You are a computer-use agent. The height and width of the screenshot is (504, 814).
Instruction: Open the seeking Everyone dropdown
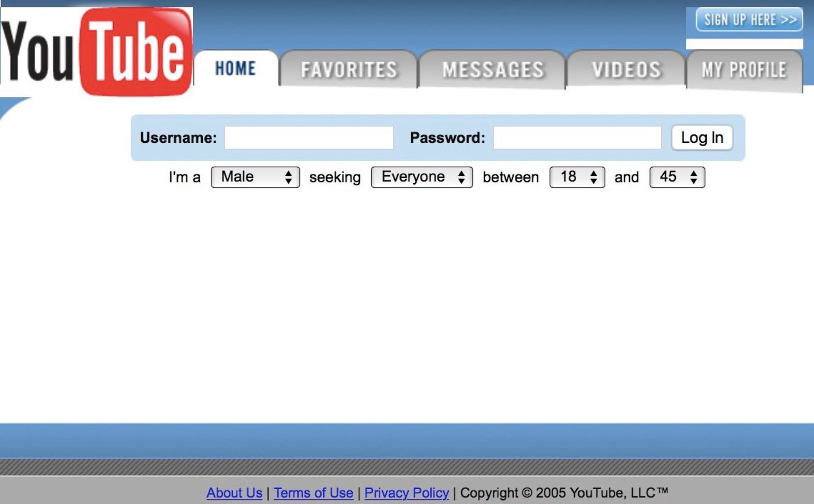422,177
